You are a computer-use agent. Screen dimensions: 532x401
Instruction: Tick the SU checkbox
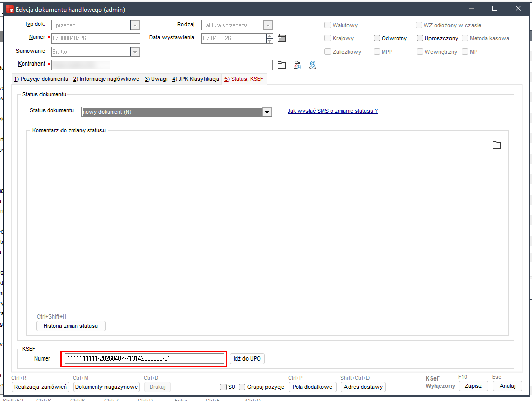(223, 387)
